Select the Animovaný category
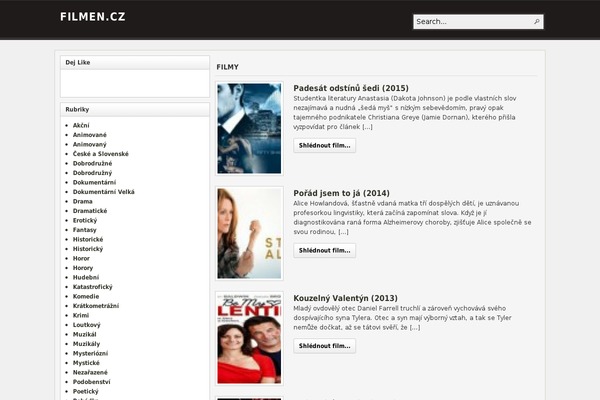This screenshot has height=400, width=600. point(90,144)
